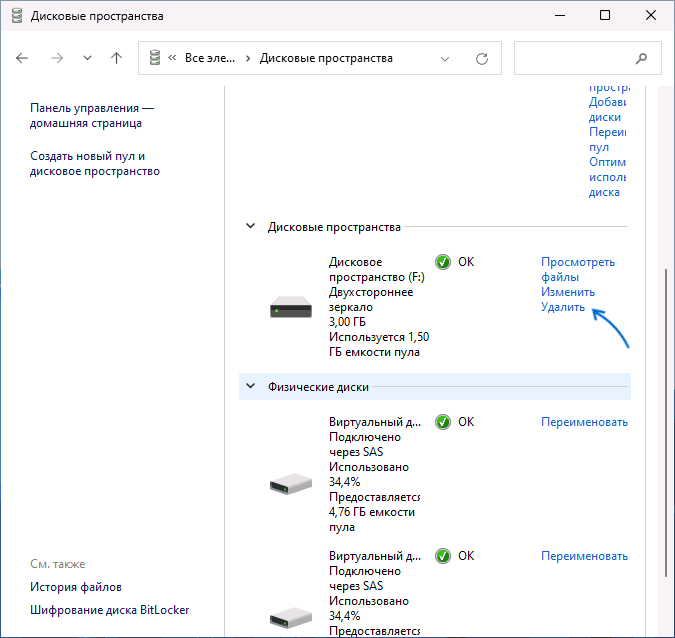This screenshot has width=675, height=638.
Task: Click the "Дисковые пространства" breadcrumb
Action: 326,58
